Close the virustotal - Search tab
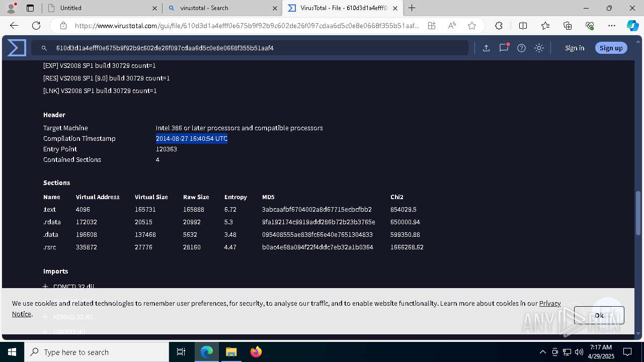 tap(275, 8)
